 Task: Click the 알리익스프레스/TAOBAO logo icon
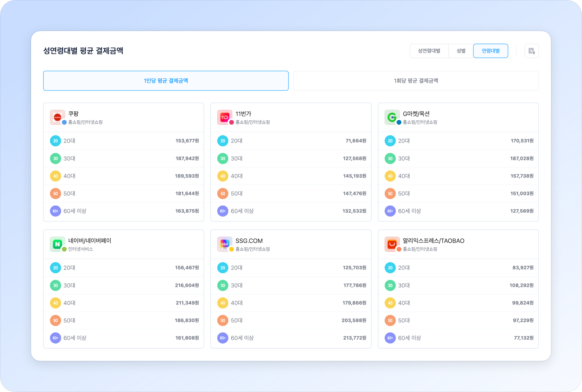tap(392, 244)
